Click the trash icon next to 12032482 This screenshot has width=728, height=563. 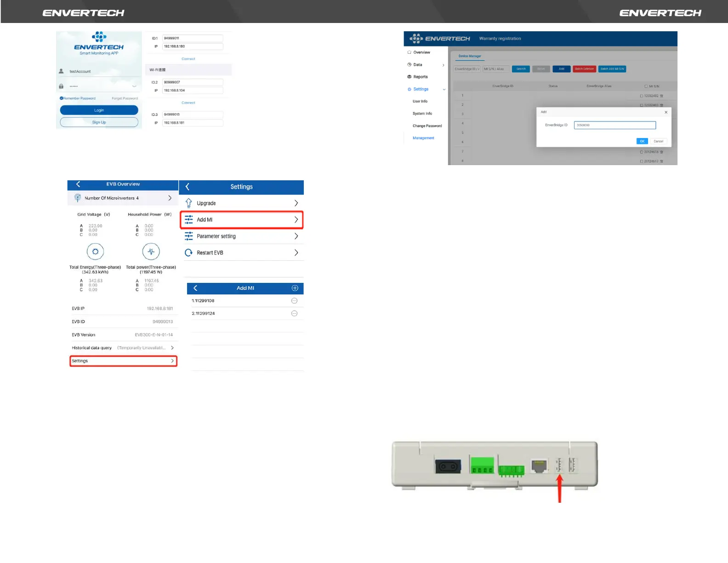661,96
